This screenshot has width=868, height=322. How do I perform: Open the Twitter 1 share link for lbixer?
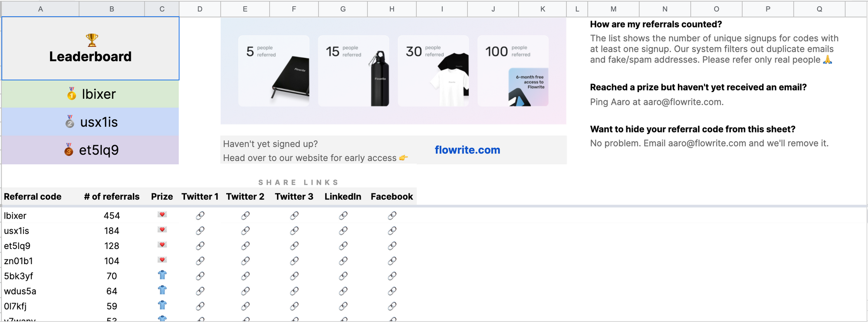tap(200, 216)
